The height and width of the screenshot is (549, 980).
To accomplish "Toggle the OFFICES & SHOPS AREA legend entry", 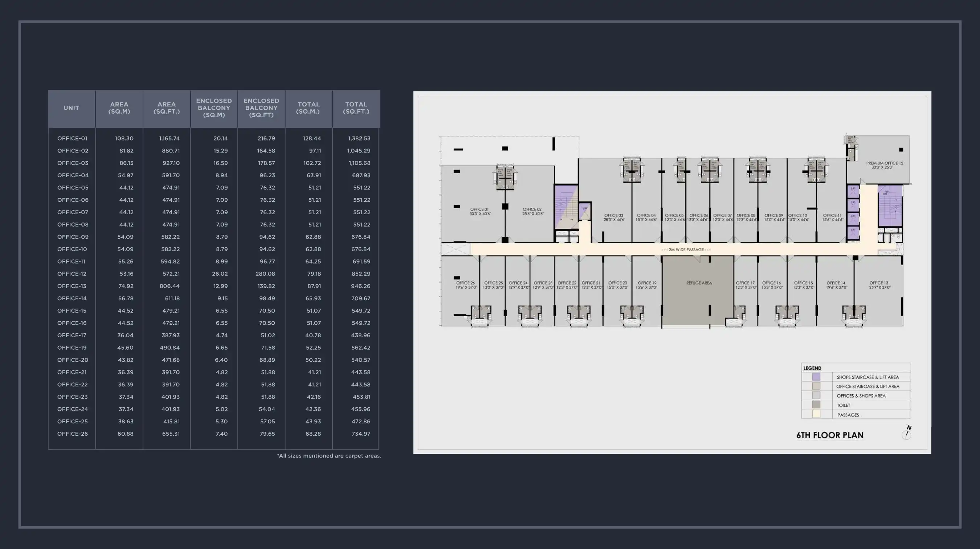I will coord(861,396).
